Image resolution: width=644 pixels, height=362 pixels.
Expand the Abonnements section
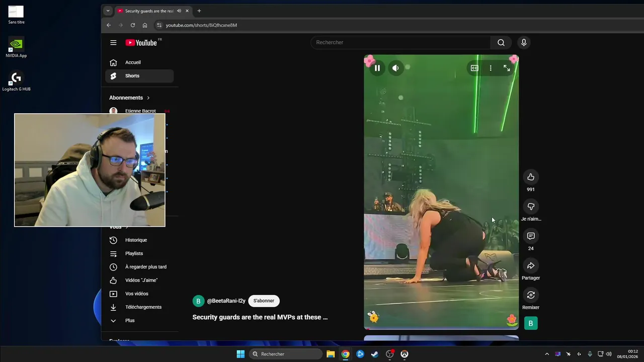130,98
